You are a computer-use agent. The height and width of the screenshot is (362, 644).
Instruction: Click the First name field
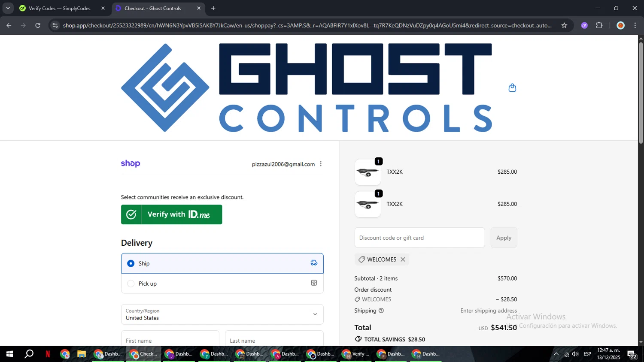(x=170, y=340)
